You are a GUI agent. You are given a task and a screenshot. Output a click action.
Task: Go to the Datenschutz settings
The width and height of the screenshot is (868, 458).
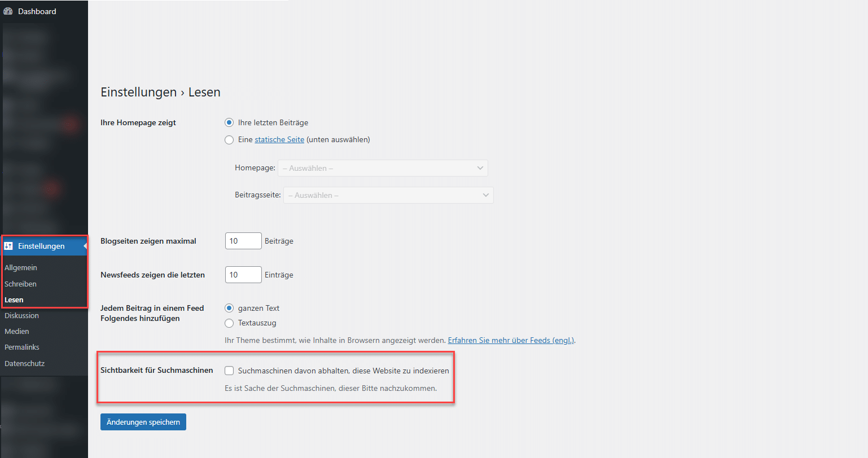[x=24, y=363]
